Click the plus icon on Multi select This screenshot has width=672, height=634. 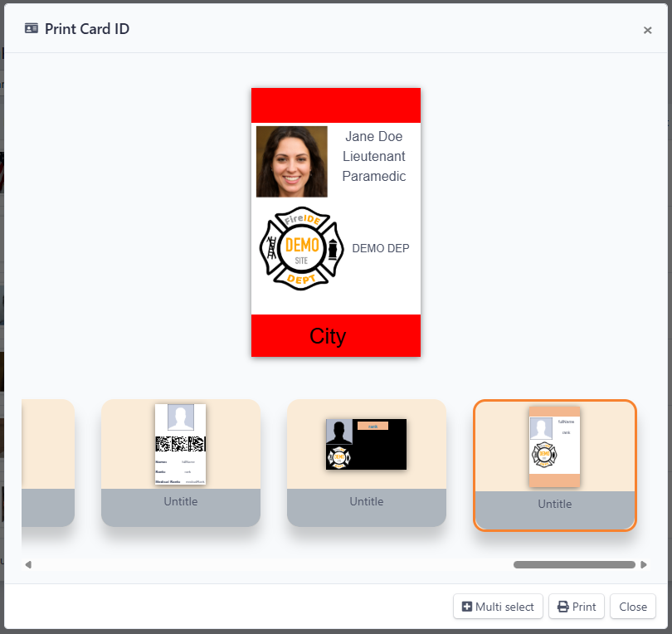[467, 607]
